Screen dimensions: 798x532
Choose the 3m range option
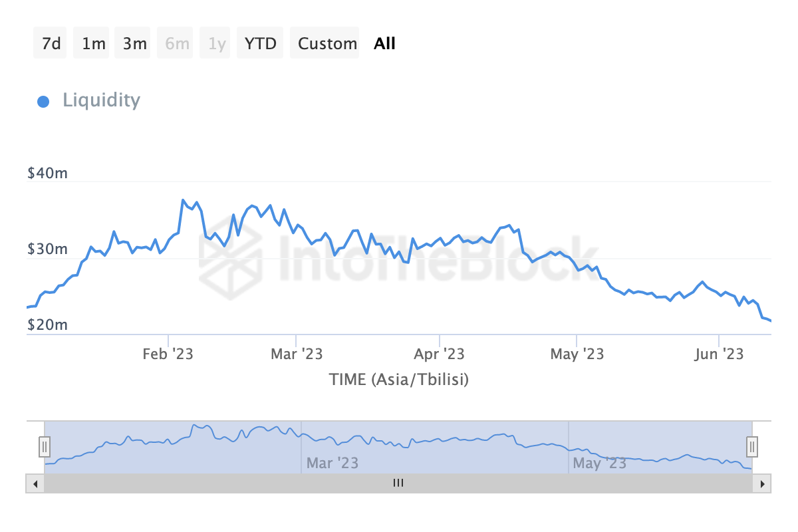pos(134,44)
